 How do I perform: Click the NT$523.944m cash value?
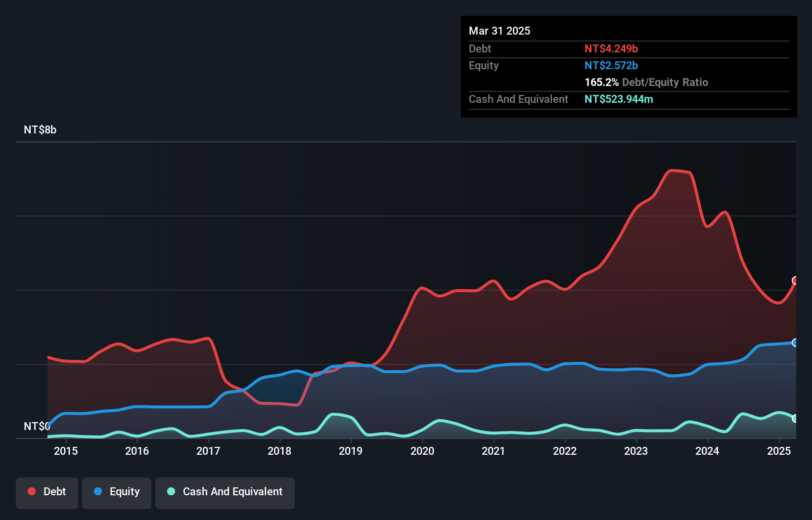619,99
